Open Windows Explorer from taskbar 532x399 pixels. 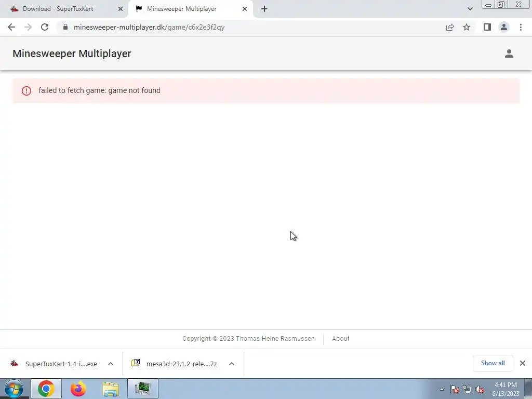pos(111,389)
